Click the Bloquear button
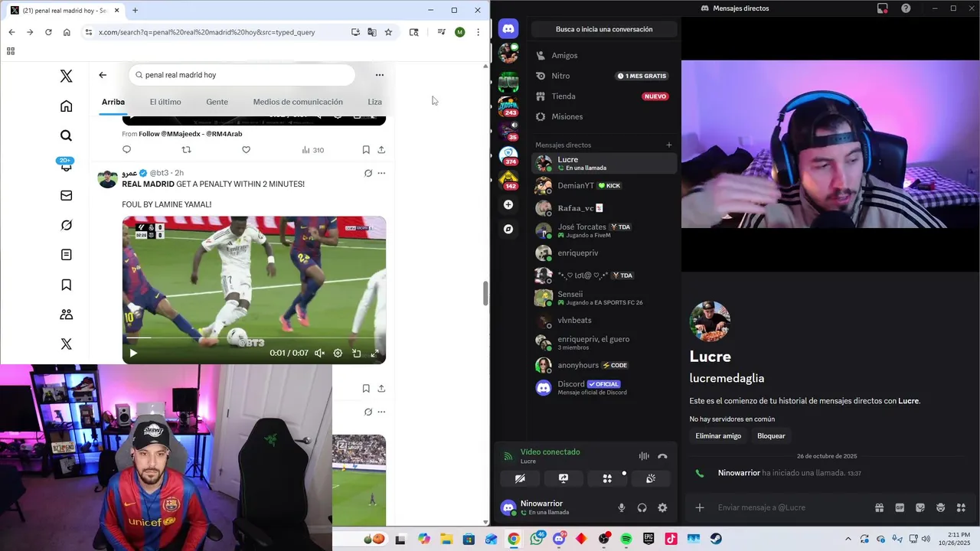The image size is (980, 551). pyautogui.click(x=771, y=435)
